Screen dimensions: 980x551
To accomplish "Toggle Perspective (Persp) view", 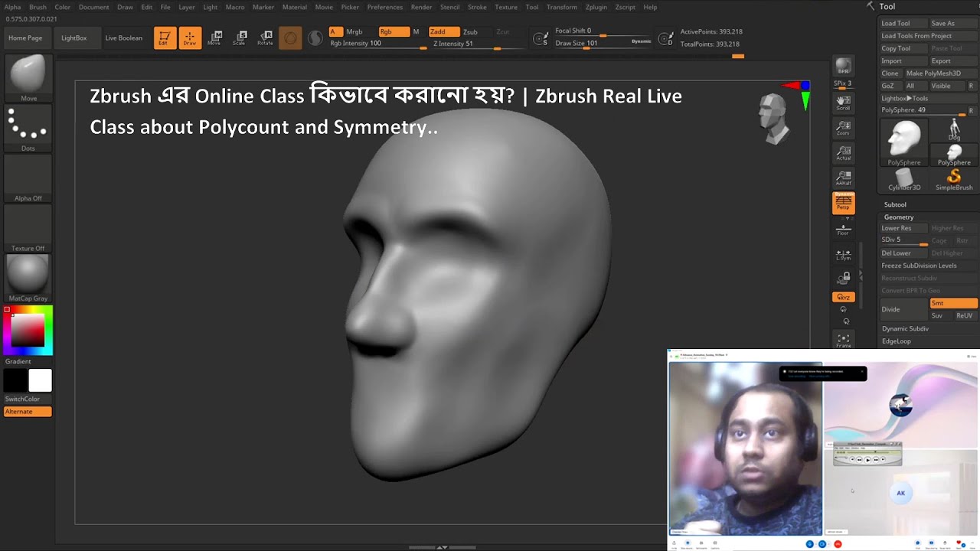I will point(843,203).
